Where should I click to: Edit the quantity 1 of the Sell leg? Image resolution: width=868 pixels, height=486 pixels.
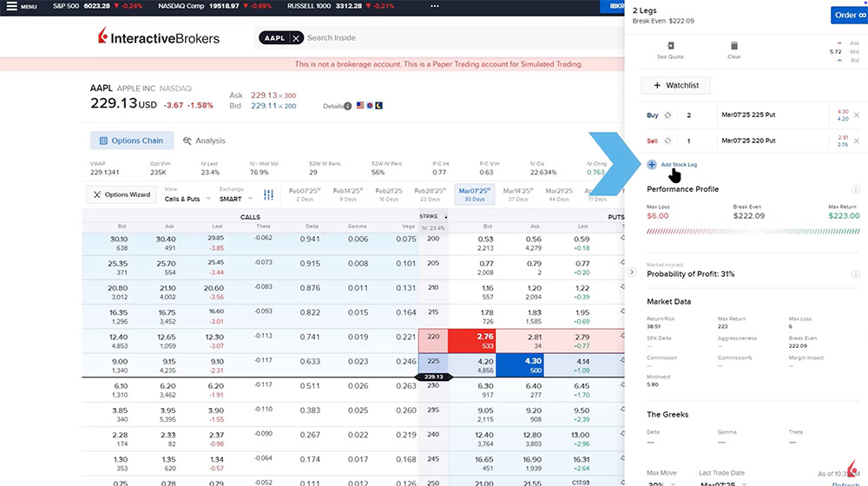click(689, 141)
